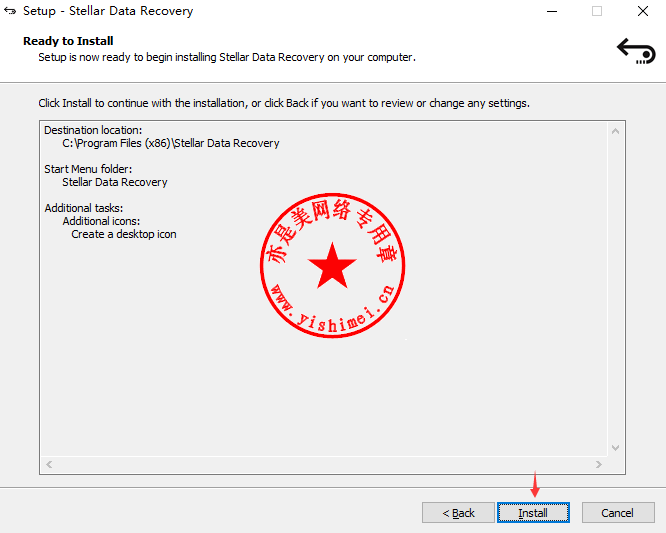Click the scroll left arrow in summary box
This screenshot has width=666, height=533.
[49, 464]
